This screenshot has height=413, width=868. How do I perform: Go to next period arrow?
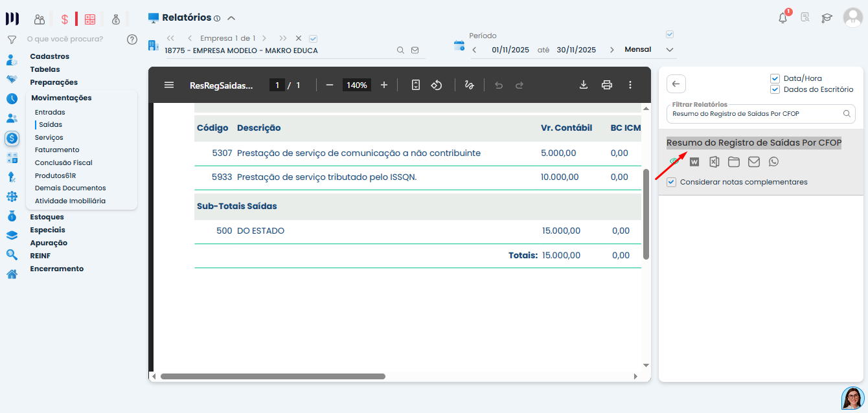coord(611,50)
